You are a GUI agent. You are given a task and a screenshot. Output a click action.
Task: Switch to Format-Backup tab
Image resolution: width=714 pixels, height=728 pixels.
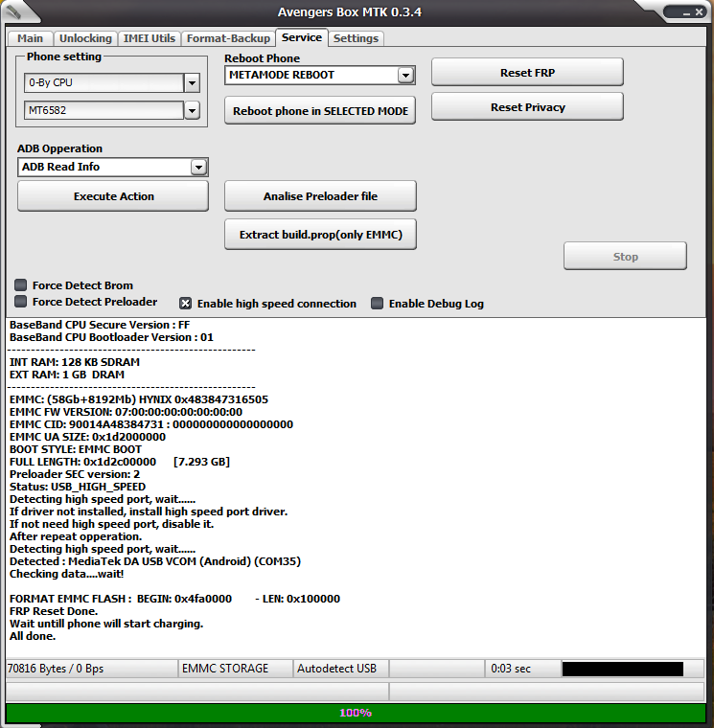click(x=228, y=38)
